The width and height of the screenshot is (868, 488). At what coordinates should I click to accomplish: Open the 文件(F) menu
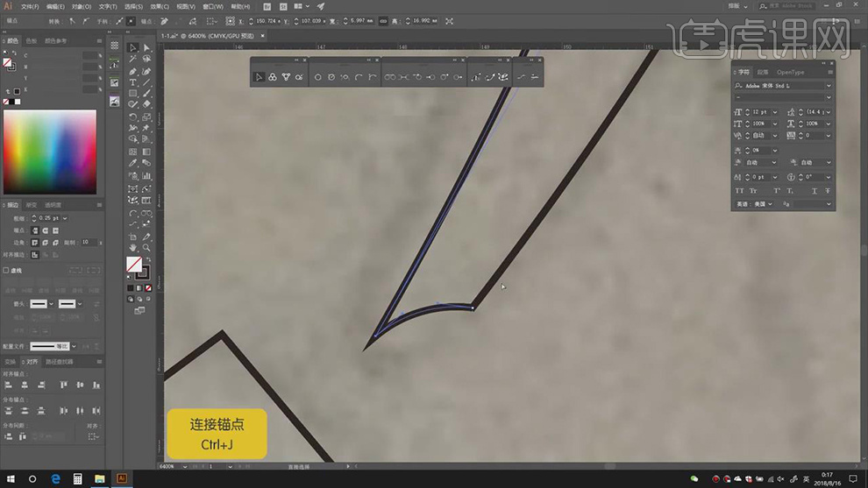32,6
